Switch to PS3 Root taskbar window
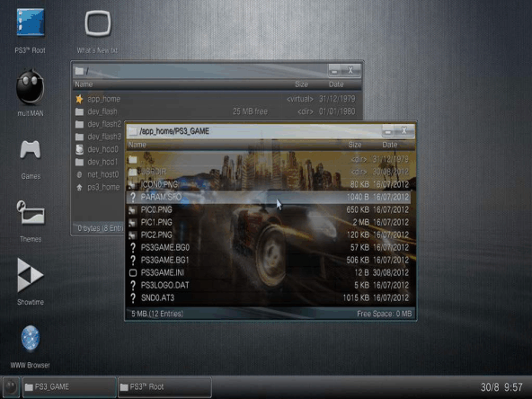 (164, 386)
